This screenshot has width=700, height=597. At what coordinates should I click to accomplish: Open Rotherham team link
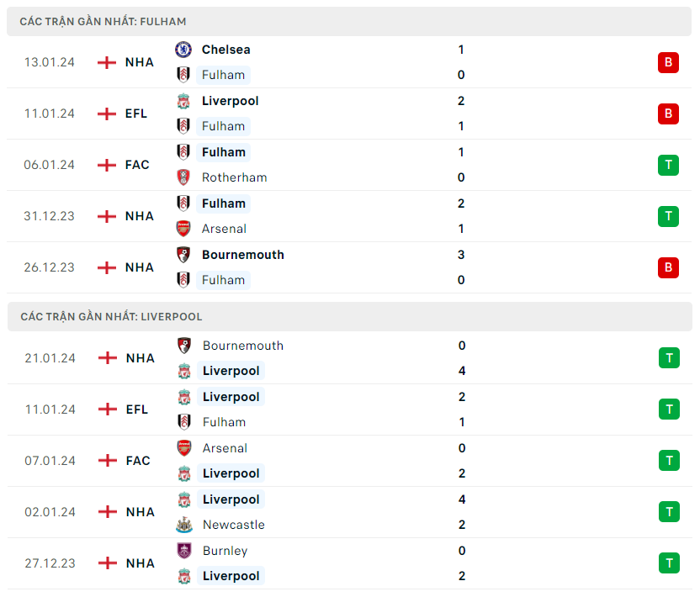(x=234, y=177)
